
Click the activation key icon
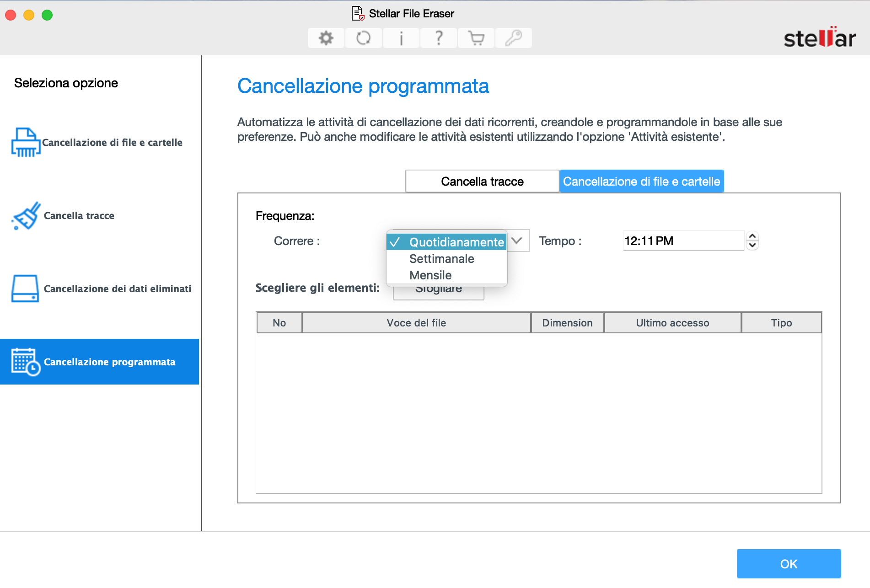coord(514,38)
